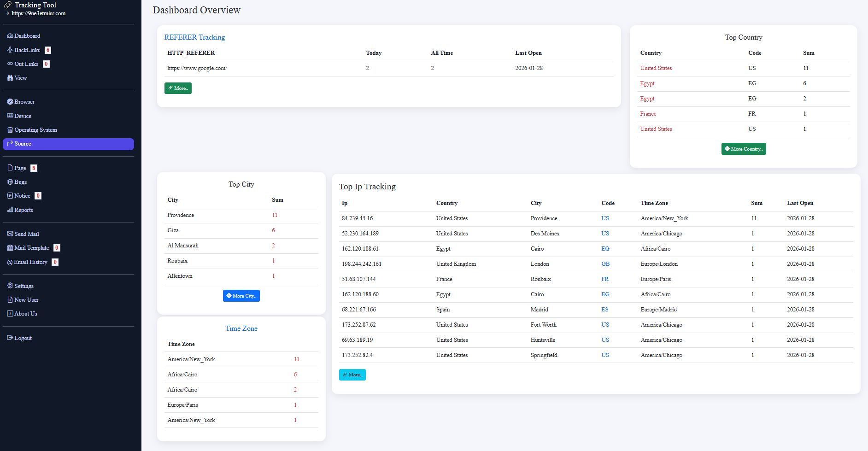Click the Logout icon in sidebar
This screenshot has width=868, height=451.
coord(10,338)
